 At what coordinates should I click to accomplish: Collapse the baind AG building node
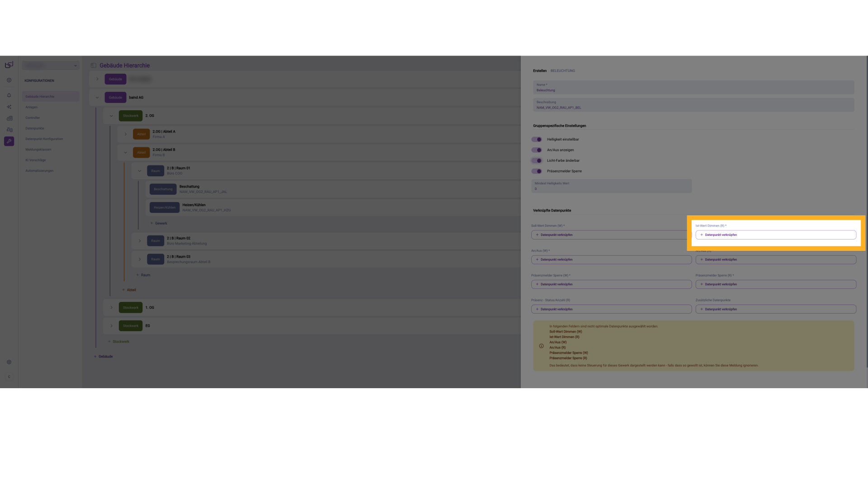point(97,98)
